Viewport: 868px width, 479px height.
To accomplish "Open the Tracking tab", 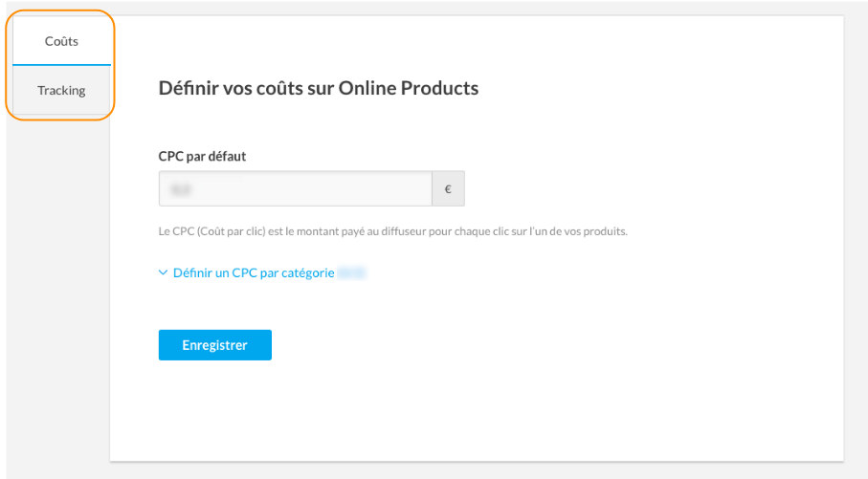I will click(x=61, y=91).
